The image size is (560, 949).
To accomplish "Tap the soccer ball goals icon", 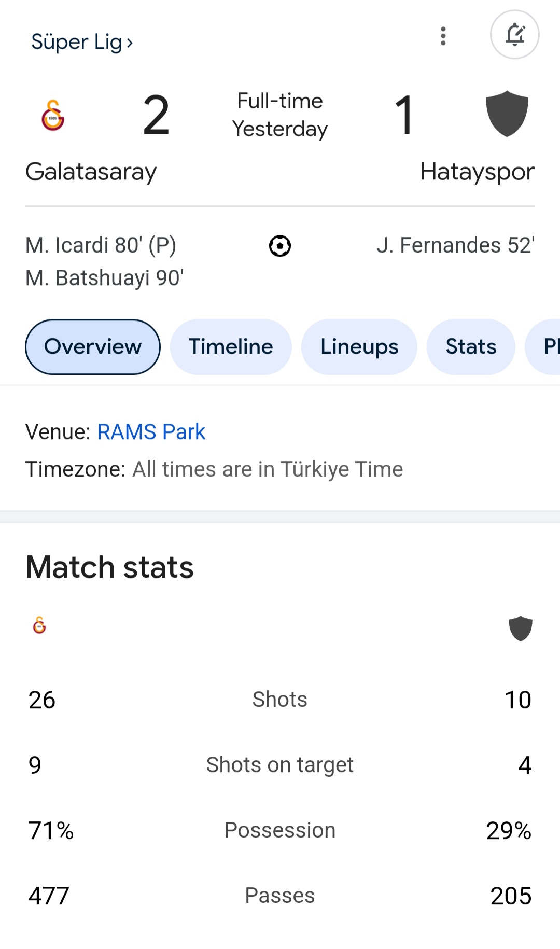I will 280,246.
